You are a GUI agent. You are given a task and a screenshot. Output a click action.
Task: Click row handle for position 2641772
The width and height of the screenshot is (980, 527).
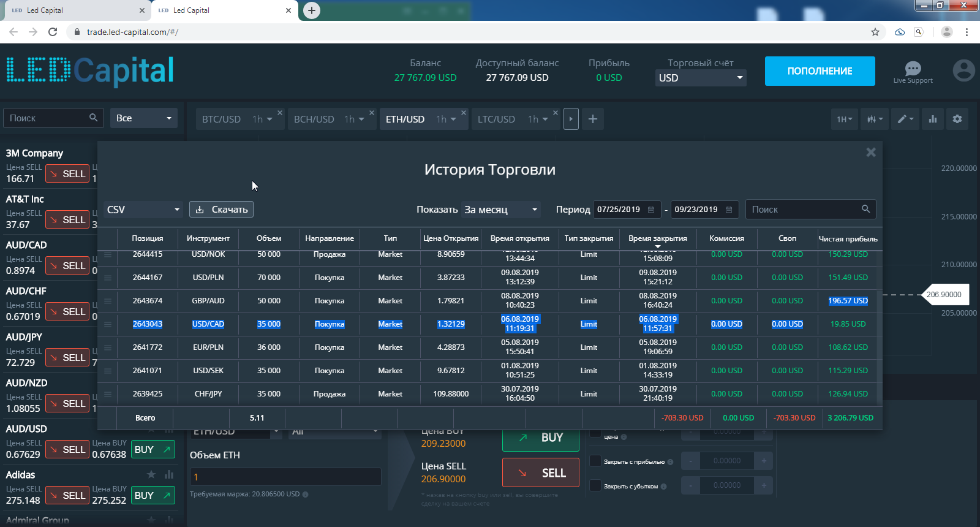(108, 347)
